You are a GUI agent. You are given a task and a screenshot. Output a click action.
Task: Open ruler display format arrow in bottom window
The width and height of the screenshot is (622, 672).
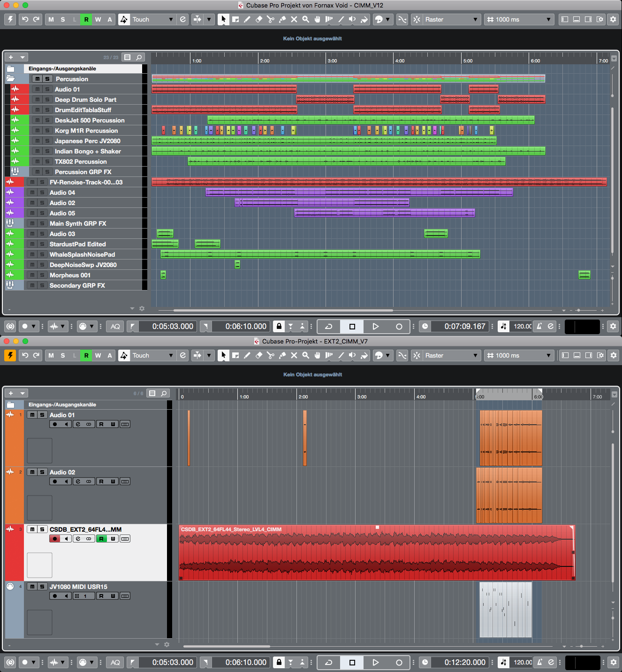(x=614, y=395)
